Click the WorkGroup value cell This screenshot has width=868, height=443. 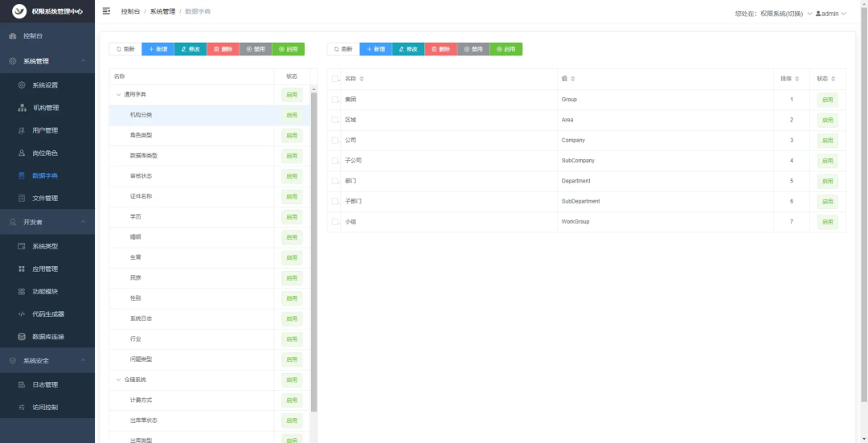coord(665,222)
